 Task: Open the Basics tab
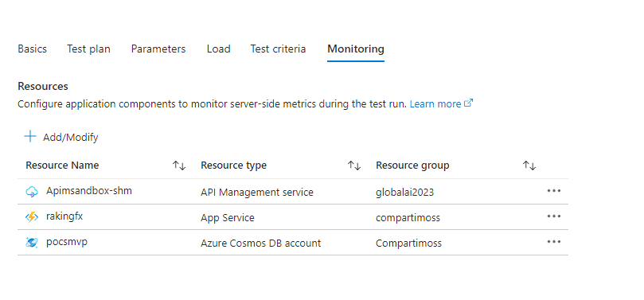32,49
